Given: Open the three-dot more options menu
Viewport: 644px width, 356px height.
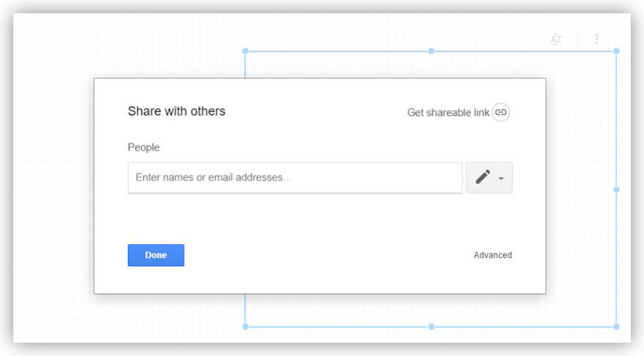Looking at the screenshot, I should tap(596, 39).
